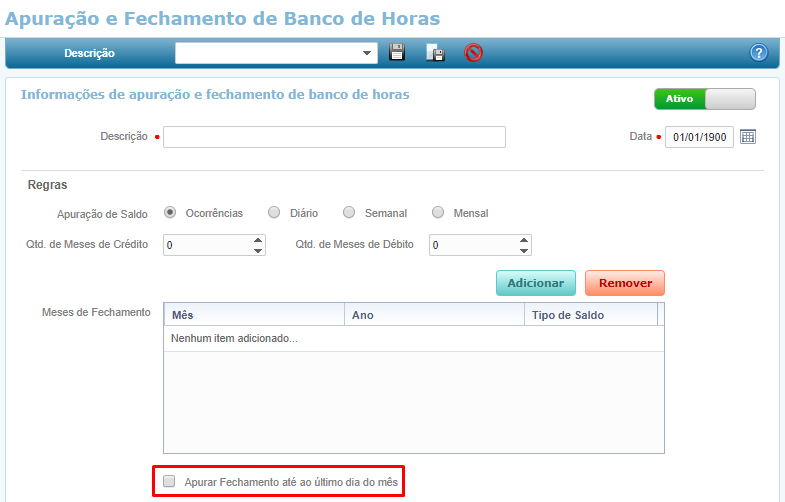Open the calendar picker next to Data
785x502 pixels.
point(748,137)
